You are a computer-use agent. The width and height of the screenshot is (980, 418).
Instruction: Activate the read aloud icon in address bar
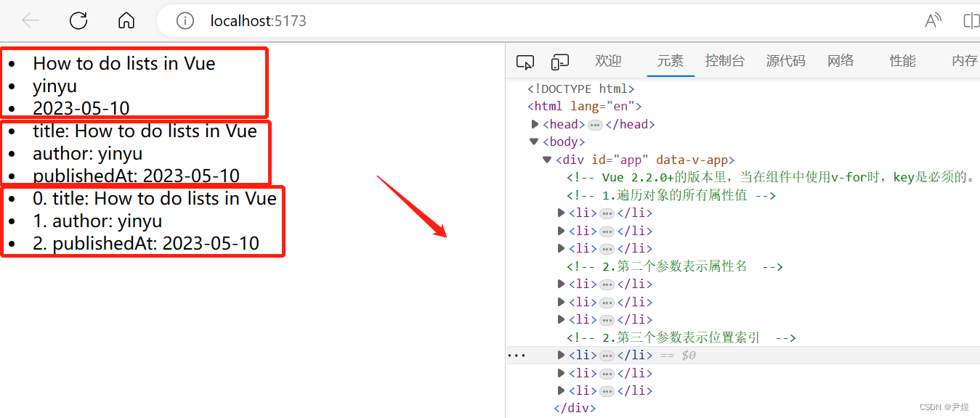click(x=934, y=20)
